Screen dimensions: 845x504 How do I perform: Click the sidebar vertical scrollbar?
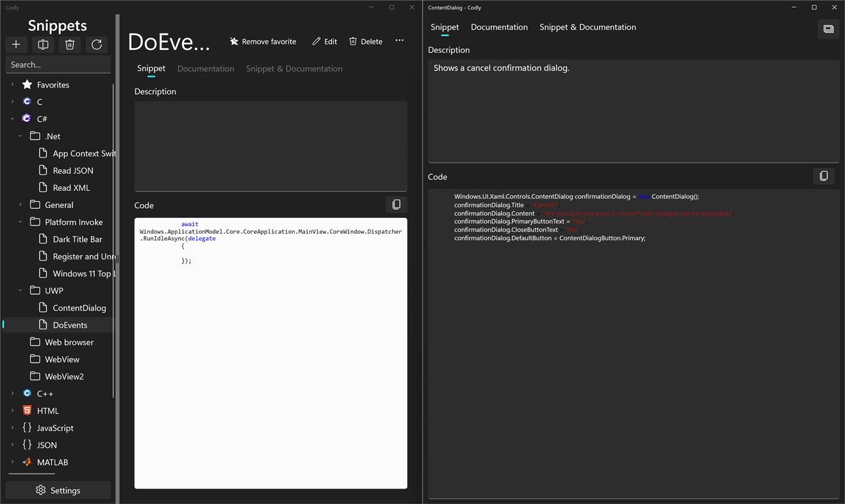[114, 240]
